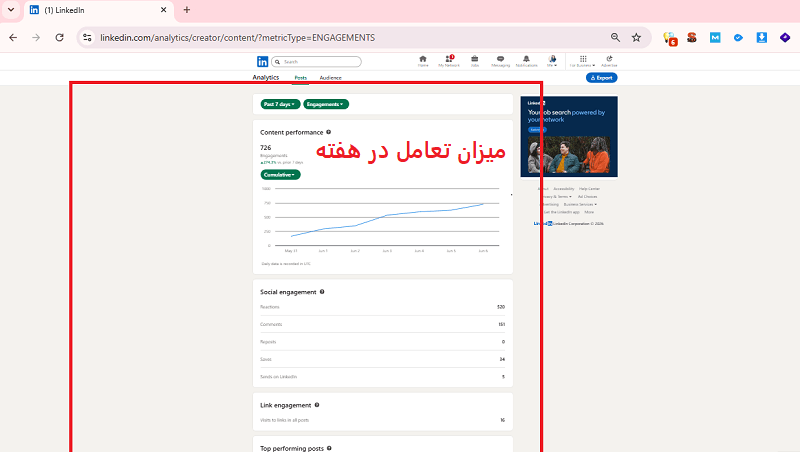Viewport: 800px width, 452px height.
Task: Open the blue checkmark extension
Action: click(738, 38)
